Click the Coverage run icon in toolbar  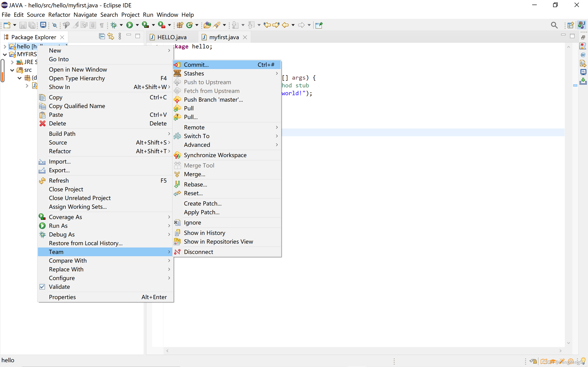(145, 25)
